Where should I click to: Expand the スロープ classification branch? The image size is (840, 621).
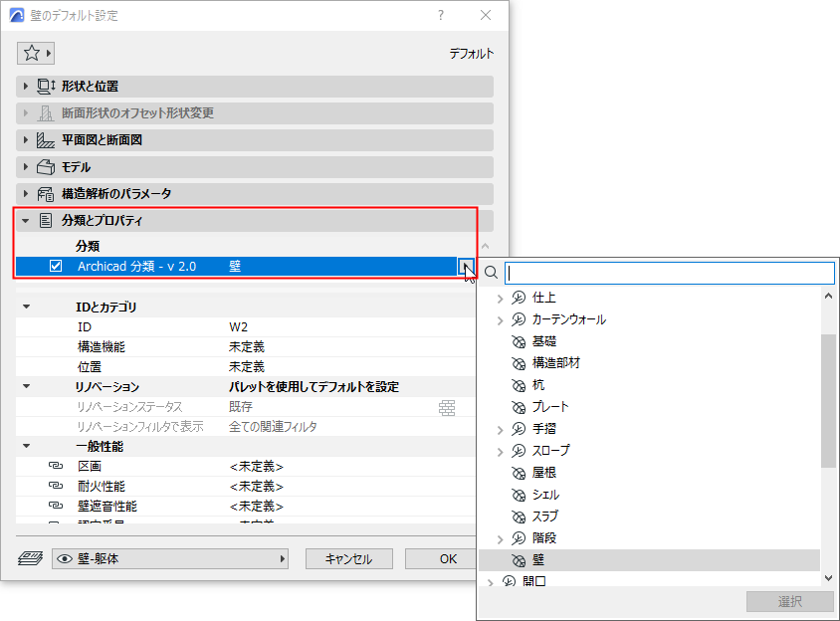[x=500, y=452]
